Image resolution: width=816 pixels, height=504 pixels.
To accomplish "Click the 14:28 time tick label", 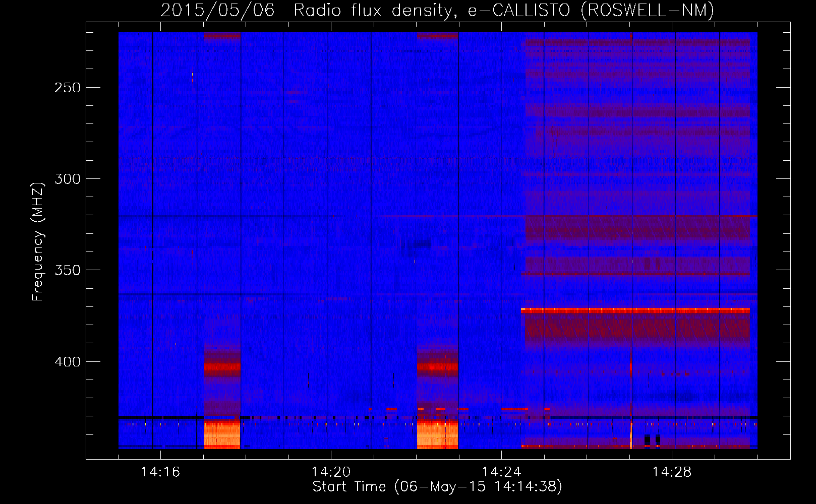I will click(672, 472).
